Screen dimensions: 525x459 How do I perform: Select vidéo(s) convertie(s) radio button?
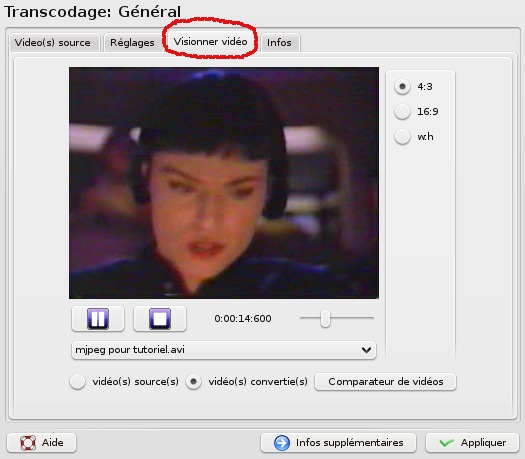(194, 382)
